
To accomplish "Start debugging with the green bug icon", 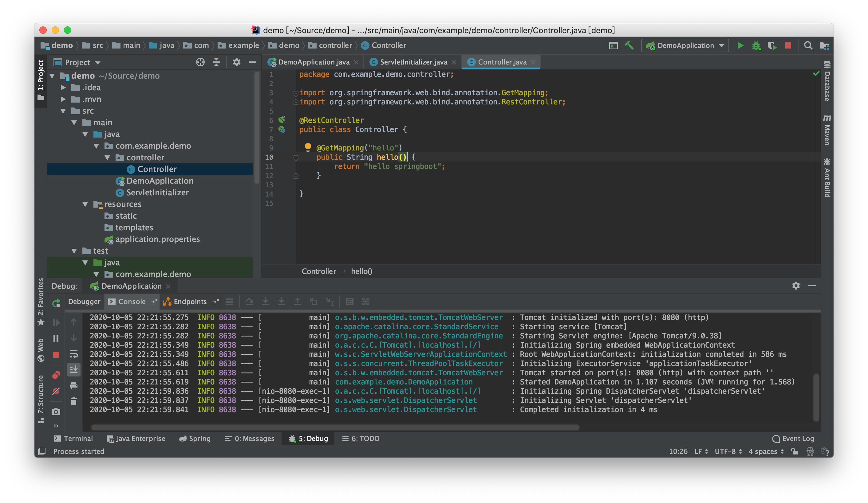I will pyautogui.click(x=756, y=45).
